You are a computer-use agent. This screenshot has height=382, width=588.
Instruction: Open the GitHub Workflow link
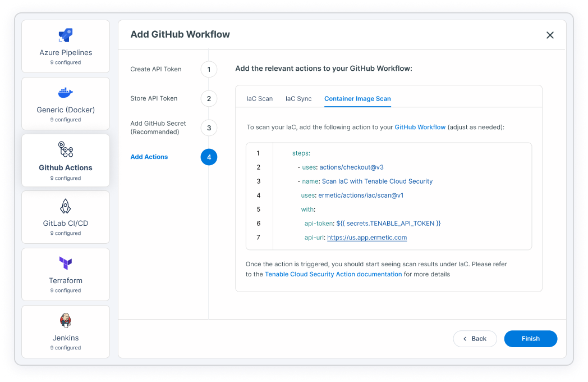[x=420, y=128]
